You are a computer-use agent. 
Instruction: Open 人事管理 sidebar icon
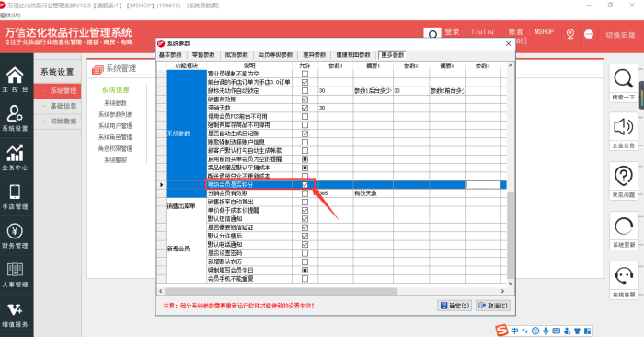pyautogui.click(x=15, y=270)
